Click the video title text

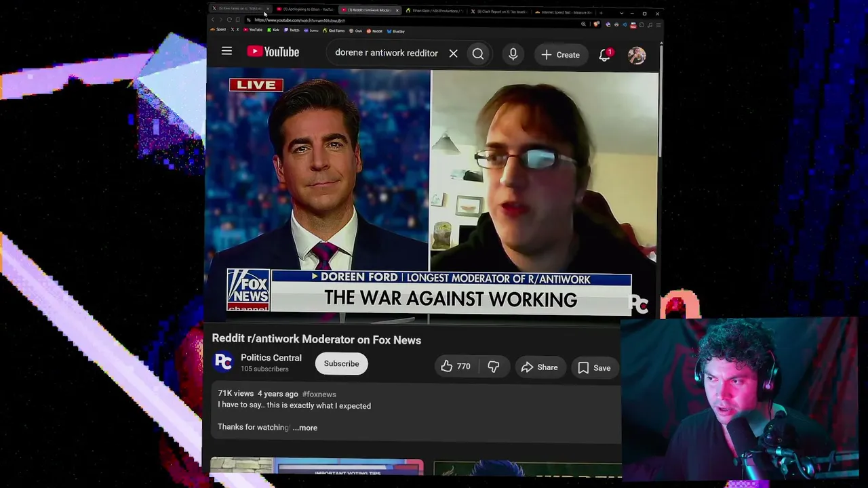(x=317, y=340)
